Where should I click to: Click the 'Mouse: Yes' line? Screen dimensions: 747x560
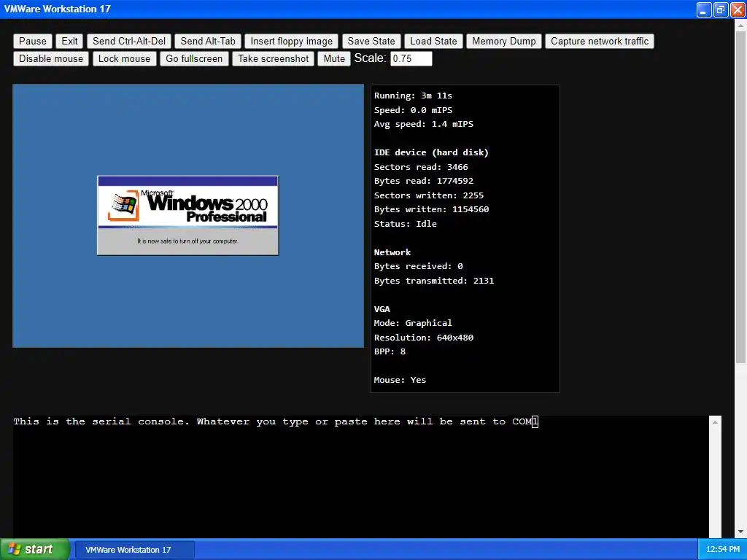400,380
